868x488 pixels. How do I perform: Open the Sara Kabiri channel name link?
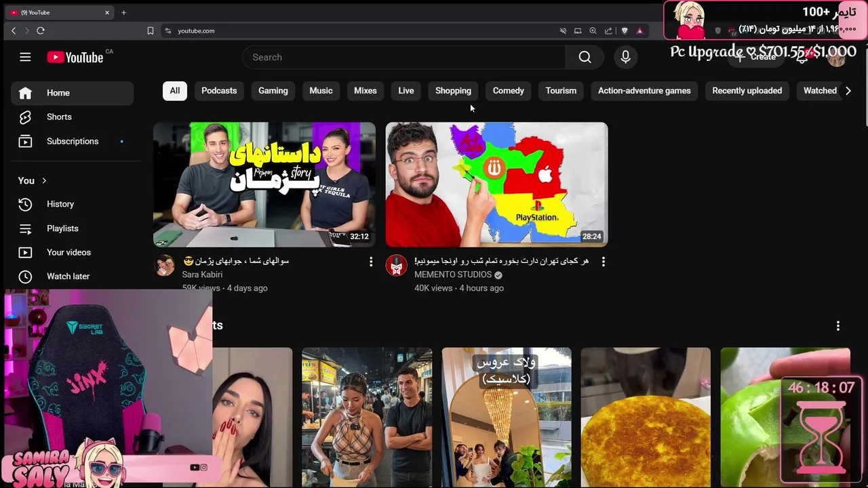(202, 274)
